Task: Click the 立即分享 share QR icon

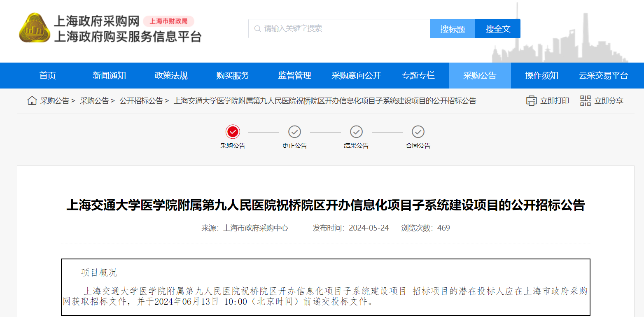Action: coord(585,100)
